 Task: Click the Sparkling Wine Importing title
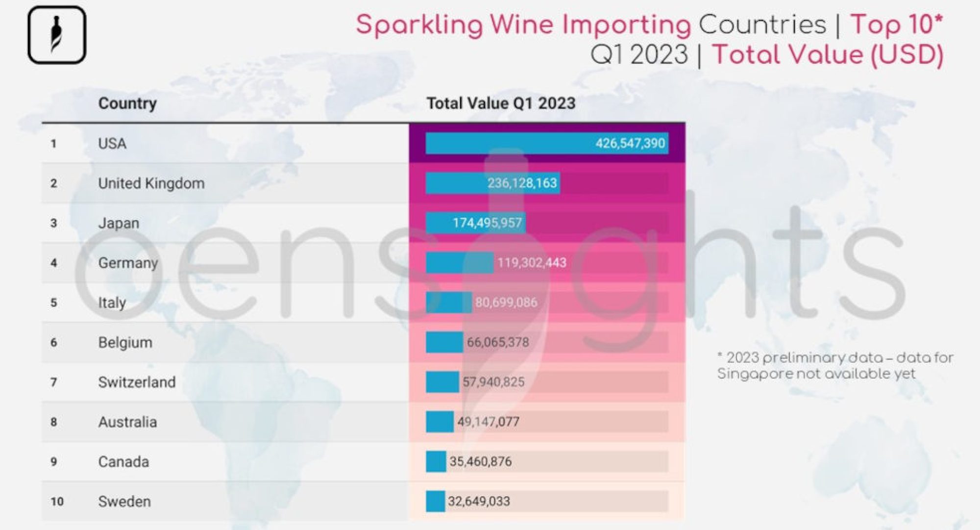[523, 25]
